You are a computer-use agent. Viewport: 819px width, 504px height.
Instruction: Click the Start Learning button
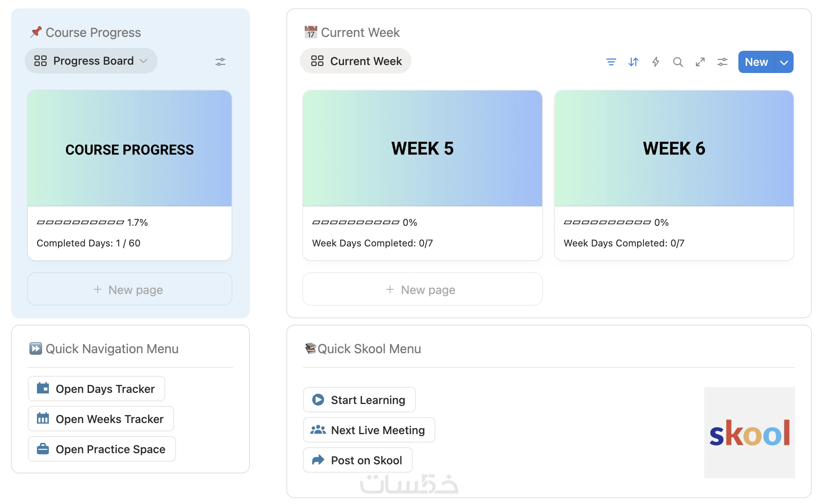tap(359, 400)
